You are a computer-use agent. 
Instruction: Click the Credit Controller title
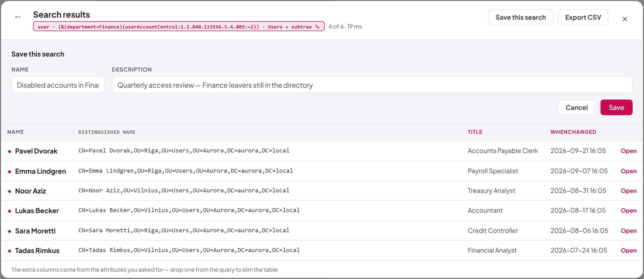pos(493,231)
